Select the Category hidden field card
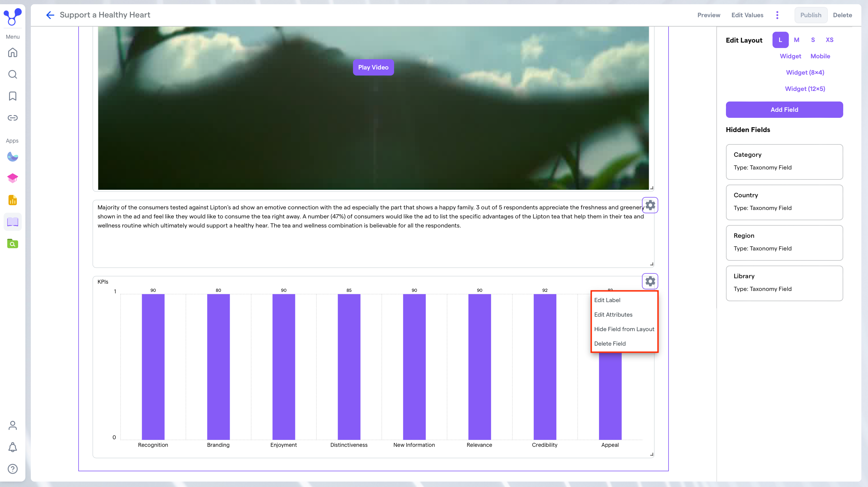This screenshot has height=487, width=868. tap(784, 162)
